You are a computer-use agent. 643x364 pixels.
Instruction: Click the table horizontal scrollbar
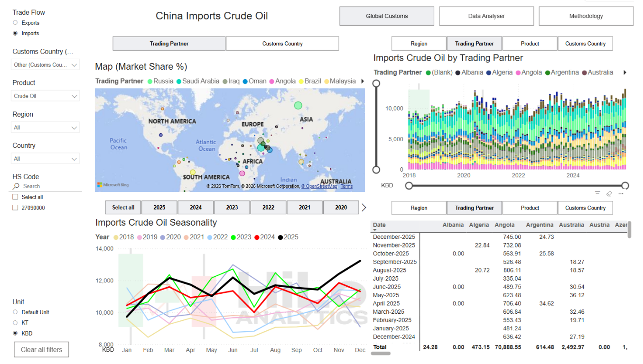pos(381,354)
